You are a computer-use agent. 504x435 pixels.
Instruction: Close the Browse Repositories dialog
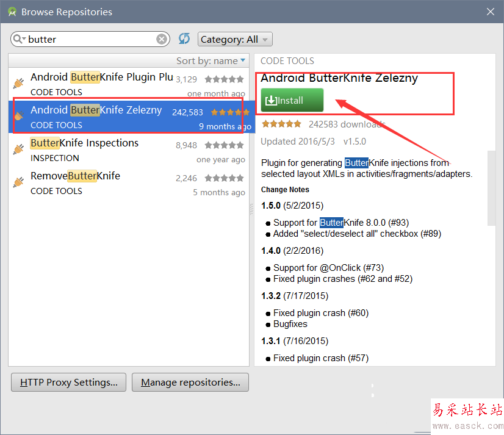(491, 12)
